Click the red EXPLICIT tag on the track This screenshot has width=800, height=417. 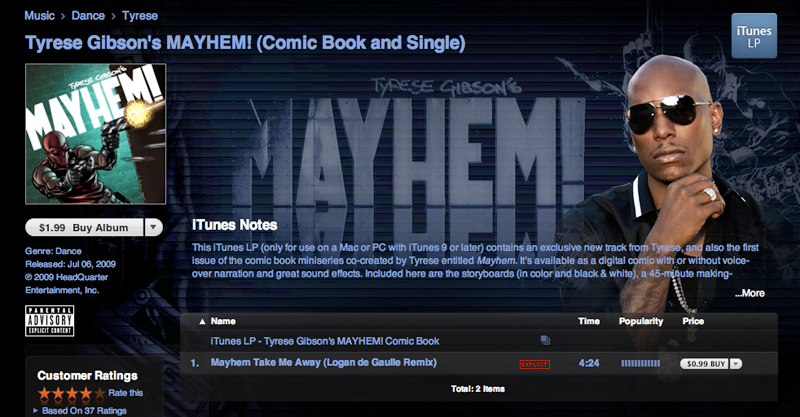tap(534, 364)
